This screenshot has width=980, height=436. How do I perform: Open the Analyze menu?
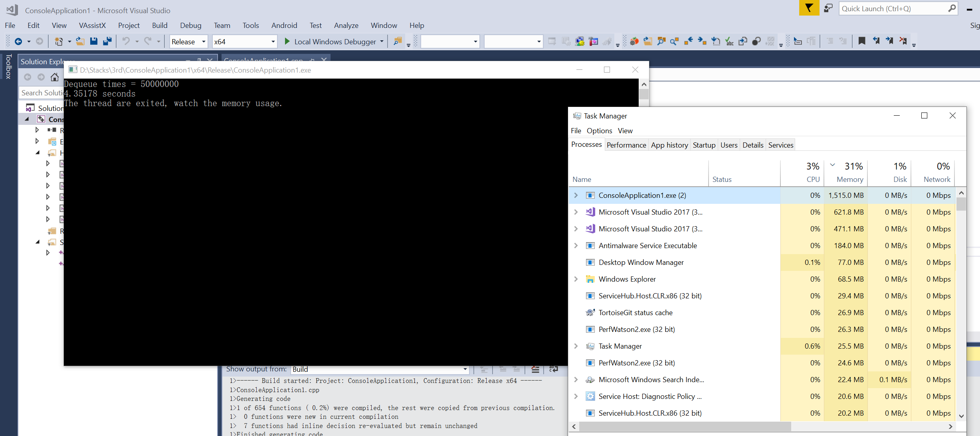pyautogui.click(x=346, y=26)
